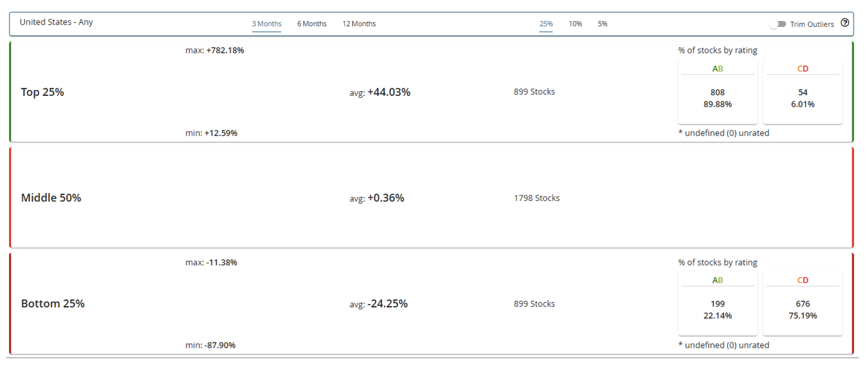Click the Middle 50% row heading

51,198
